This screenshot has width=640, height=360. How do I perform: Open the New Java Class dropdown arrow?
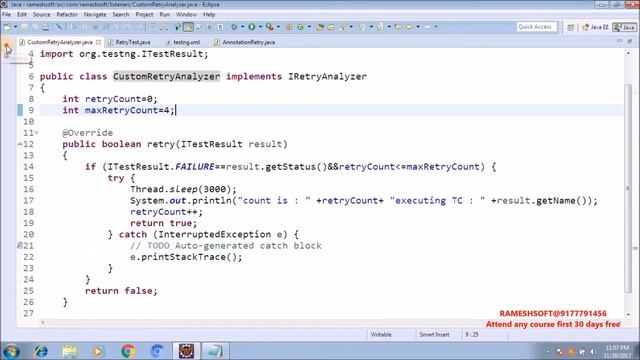(x=309, y=27)
